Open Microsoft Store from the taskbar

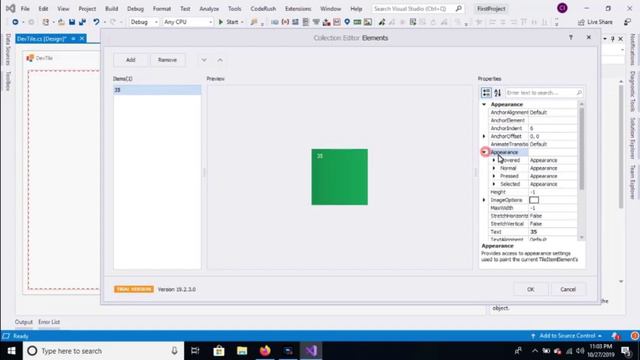pos(219,351)
